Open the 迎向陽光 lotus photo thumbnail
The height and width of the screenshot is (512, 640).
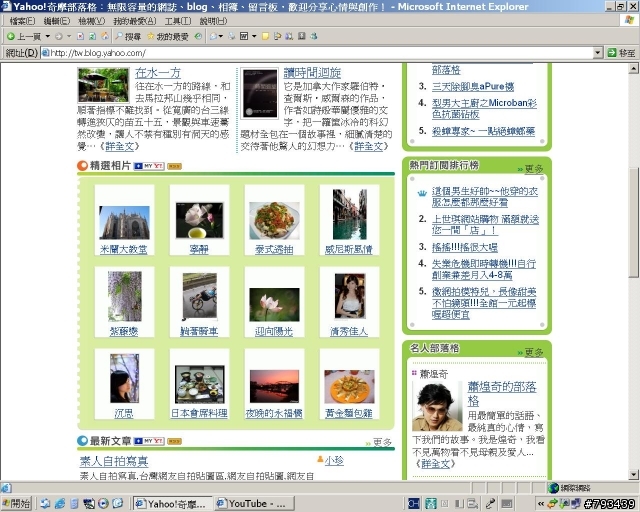click(x=274, y=305)
